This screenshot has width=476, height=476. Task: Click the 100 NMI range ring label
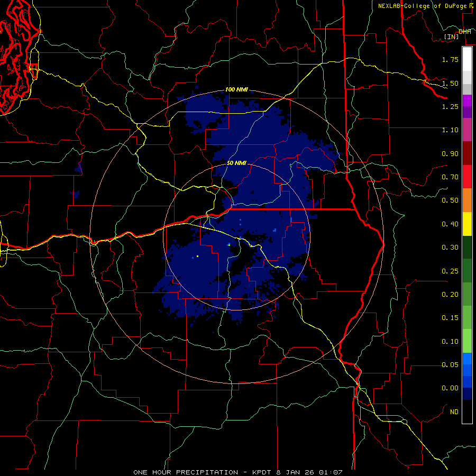point(236,89)
